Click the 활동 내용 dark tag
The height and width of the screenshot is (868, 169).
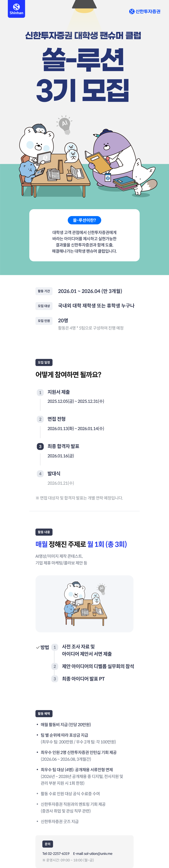[44, 532]
